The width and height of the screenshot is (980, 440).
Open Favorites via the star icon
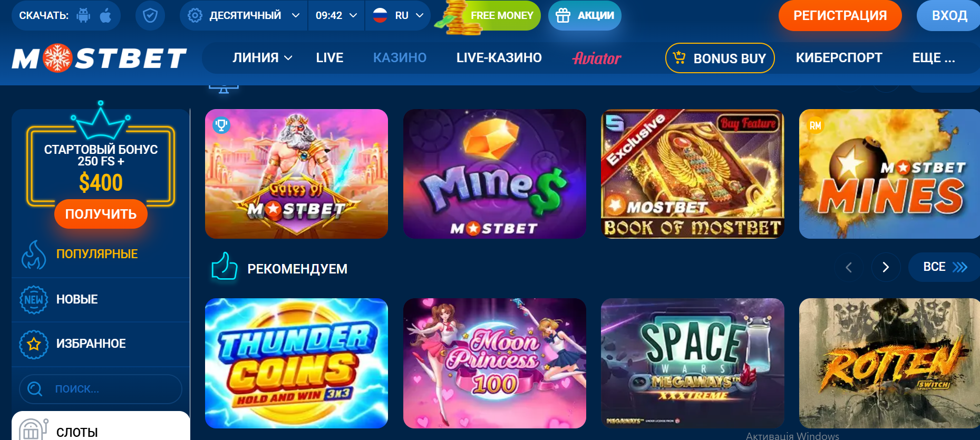pos(34,344)
